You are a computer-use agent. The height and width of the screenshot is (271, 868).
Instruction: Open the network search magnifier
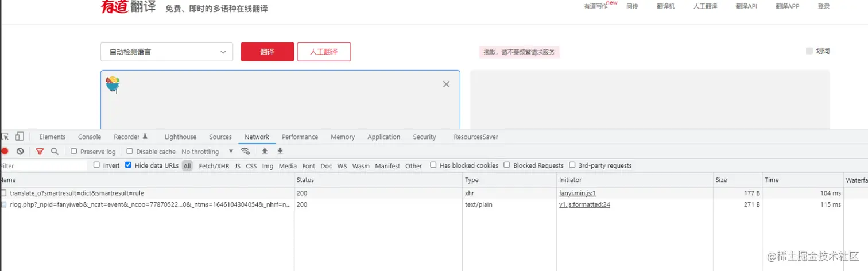[55, 151]
